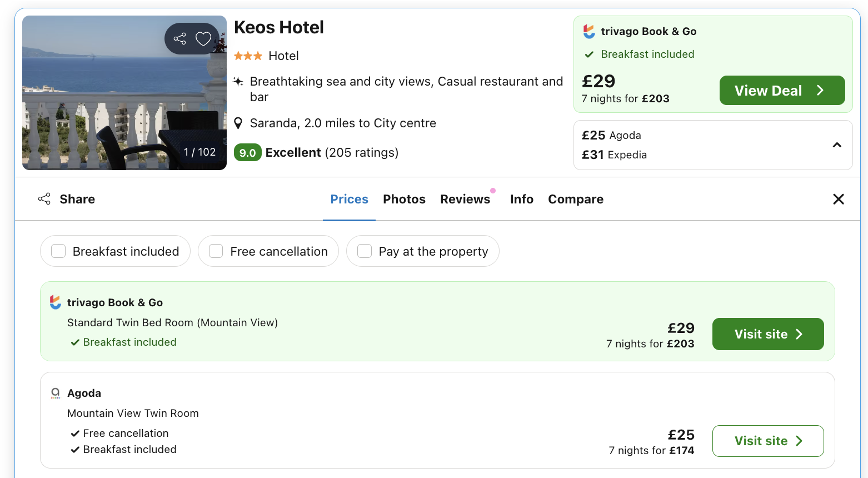Click the share icon beside Share label
Image resolution: width=868 pixels, height=478 pixels.
[x=44, y=199]
